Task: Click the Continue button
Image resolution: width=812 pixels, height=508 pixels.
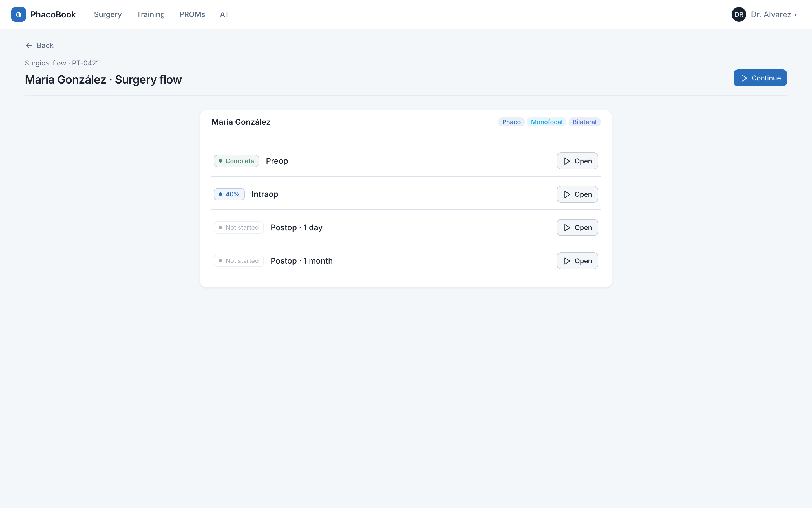Action: (x=760, y=78)
